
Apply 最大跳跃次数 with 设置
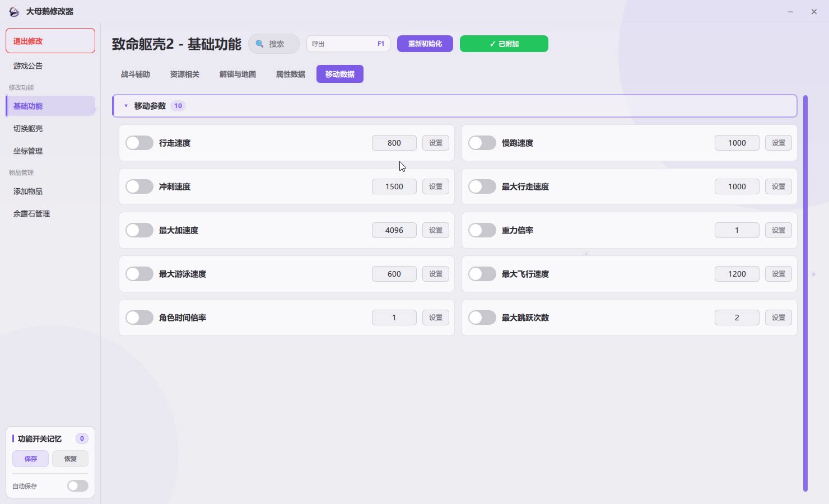[779, 318]
